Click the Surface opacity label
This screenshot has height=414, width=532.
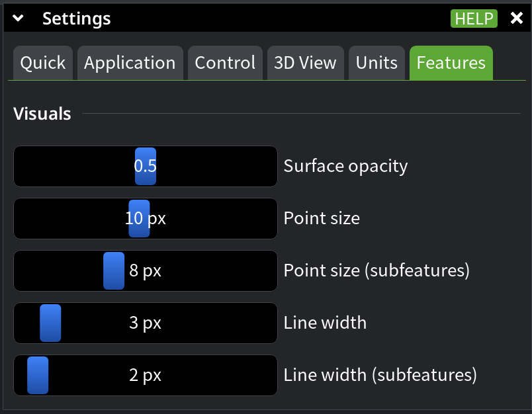(x=345, y=166)
